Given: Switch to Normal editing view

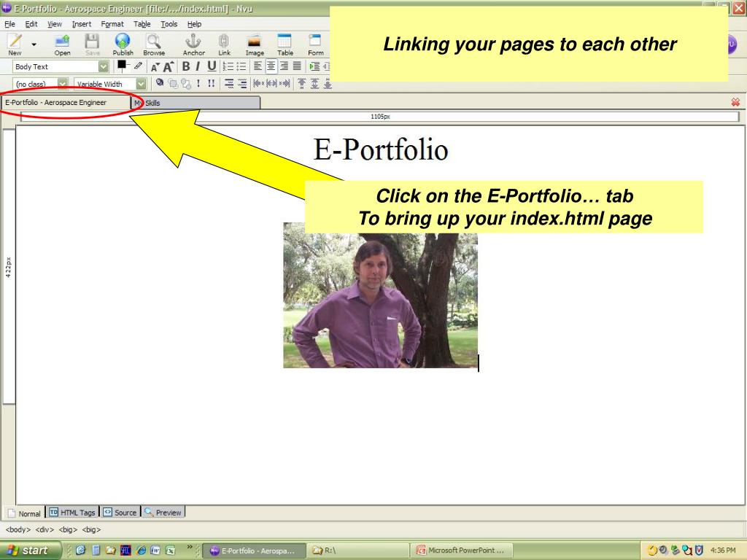Looking at the screenshot, I should click(24, 513).
